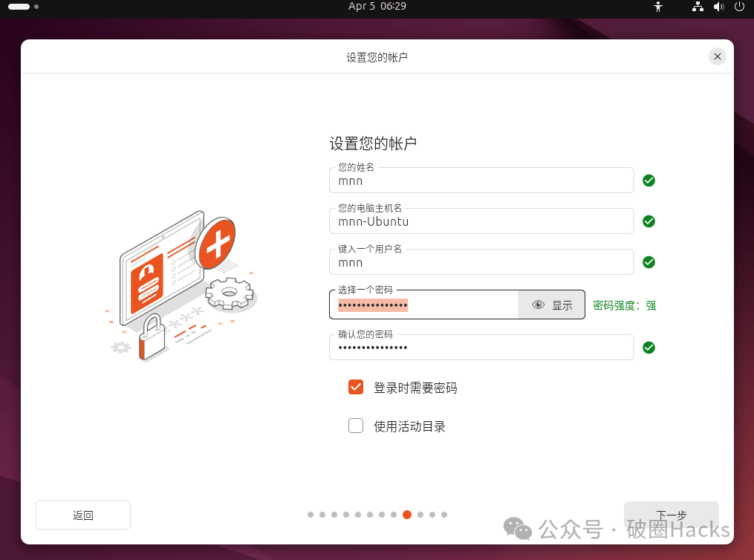Click the green checkmark beside name field
This screenshot has height=560, width=754.
pos(649,180)
